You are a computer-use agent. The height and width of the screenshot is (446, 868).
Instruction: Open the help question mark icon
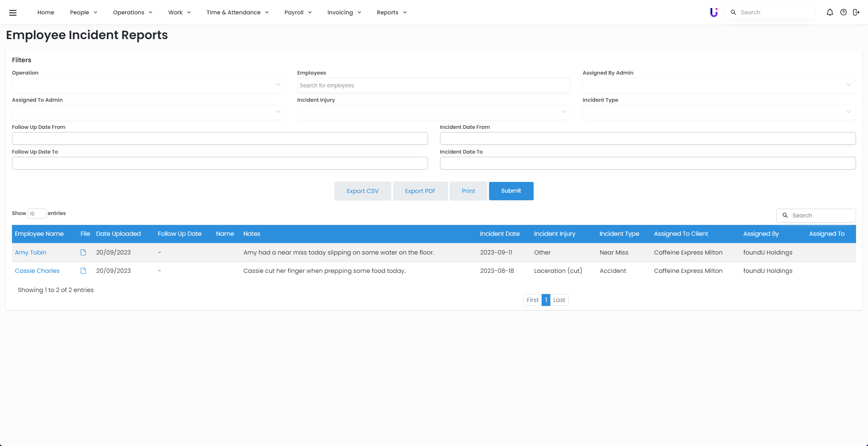pyautogui.click(x=843, y=12)
